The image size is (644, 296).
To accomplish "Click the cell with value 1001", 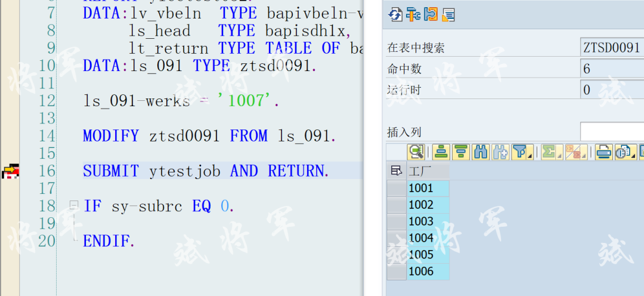I will (428, 189).
